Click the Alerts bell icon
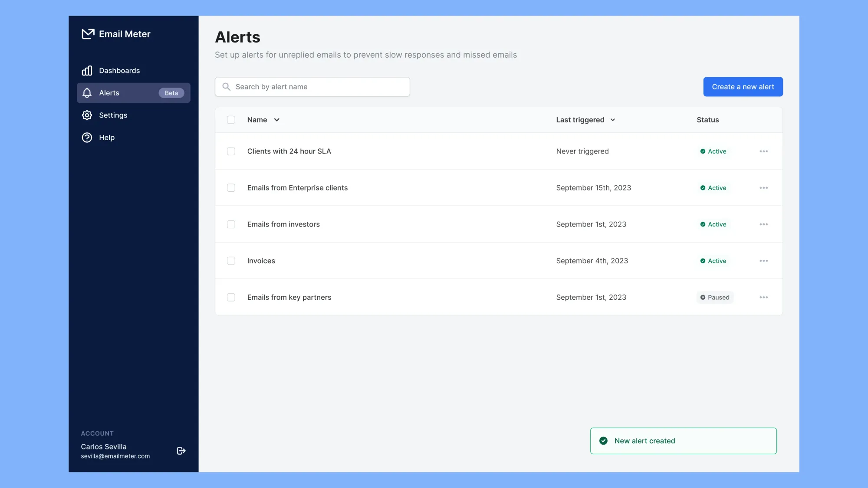Image resolution: width=868 pixels, height=488 pixels. [x=87, y=93]
